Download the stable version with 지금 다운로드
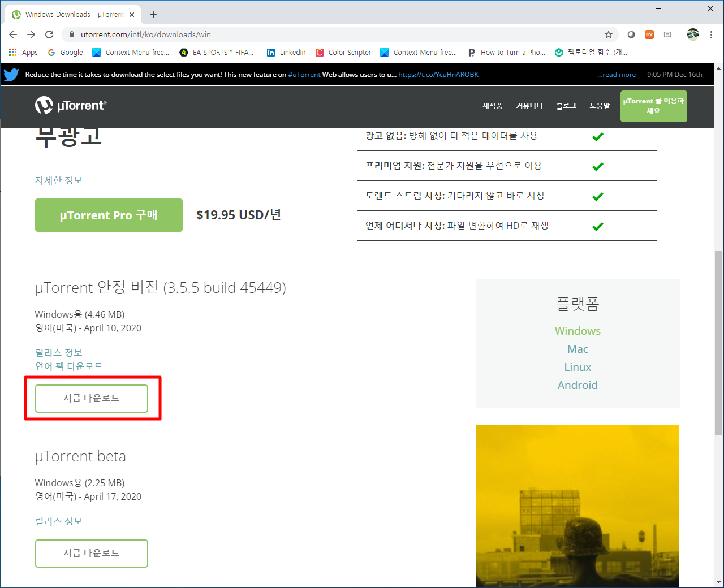724x588 pixels. point(92,399)
